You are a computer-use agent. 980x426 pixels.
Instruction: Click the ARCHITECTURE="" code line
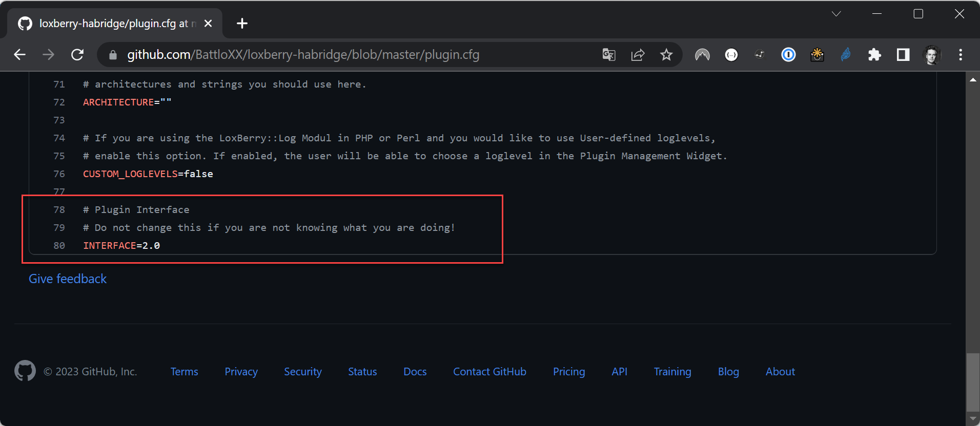click(127, 102)
